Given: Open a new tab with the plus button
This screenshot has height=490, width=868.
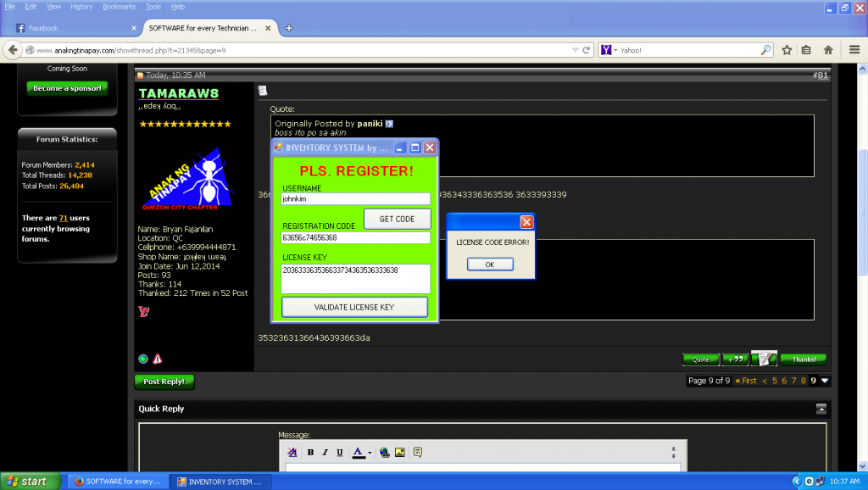Looking at the screenshot, I should tap(289, 28).
